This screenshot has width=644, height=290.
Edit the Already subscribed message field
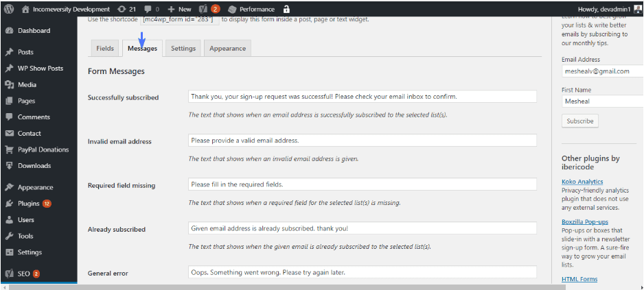[x=363, y=228]
